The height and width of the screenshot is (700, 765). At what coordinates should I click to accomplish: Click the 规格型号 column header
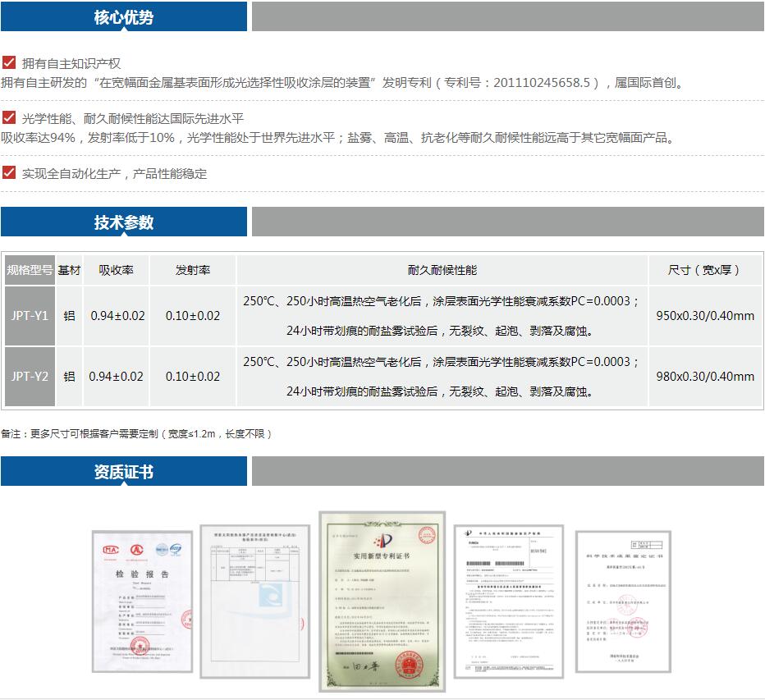[30, 270]
